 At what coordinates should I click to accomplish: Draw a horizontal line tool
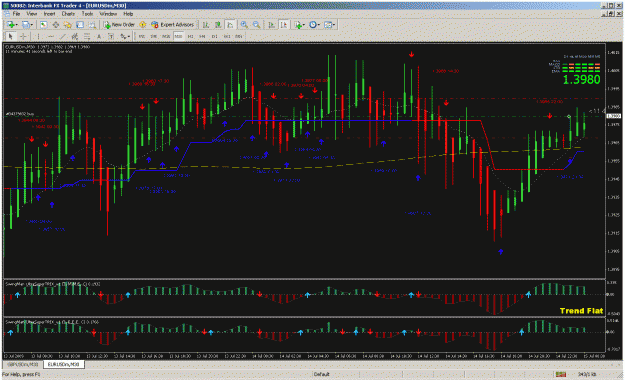[x=51, y=36]
